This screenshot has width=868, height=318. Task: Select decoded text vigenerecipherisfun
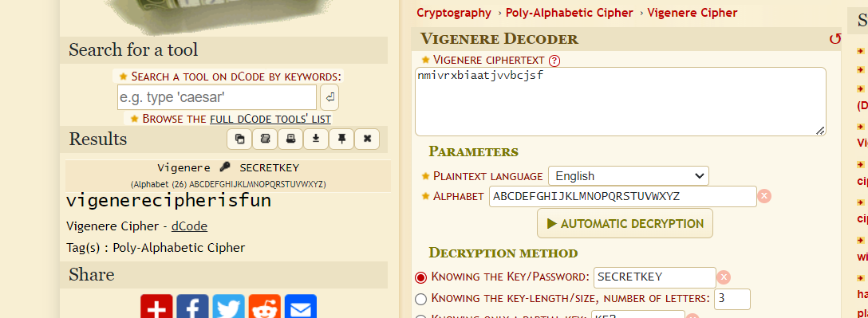[168, 200]
